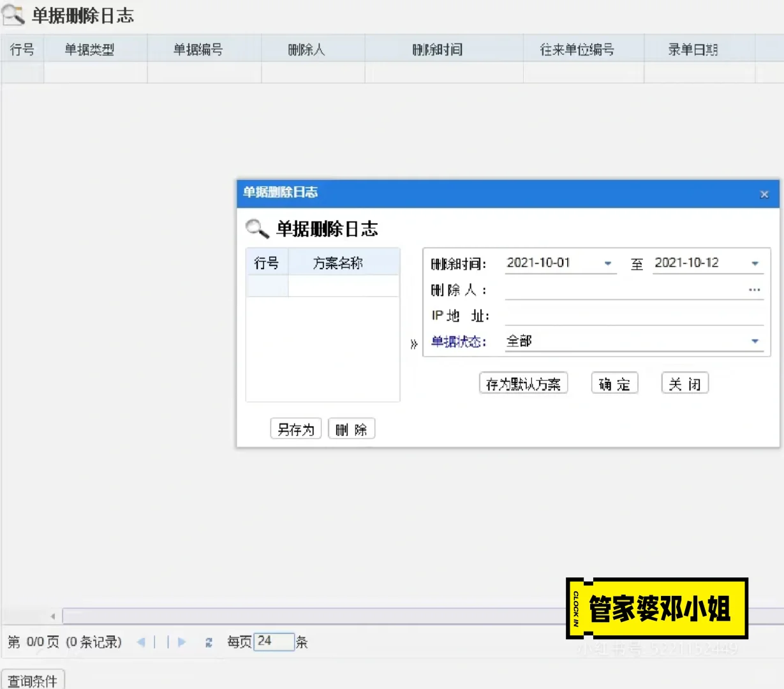Screen dimensions: 784x689
Task: Open the 查询条件 panel at bottom left
Action: (x=33, y=681)
